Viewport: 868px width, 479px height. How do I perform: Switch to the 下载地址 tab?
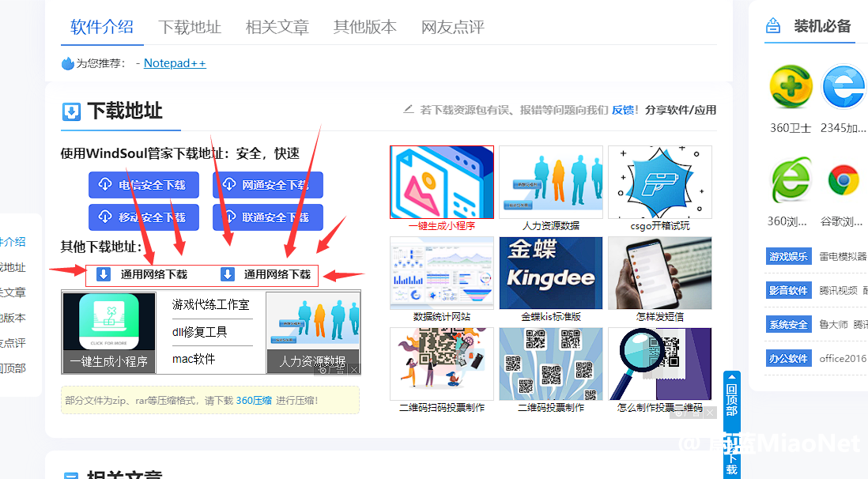coord(190,27)
